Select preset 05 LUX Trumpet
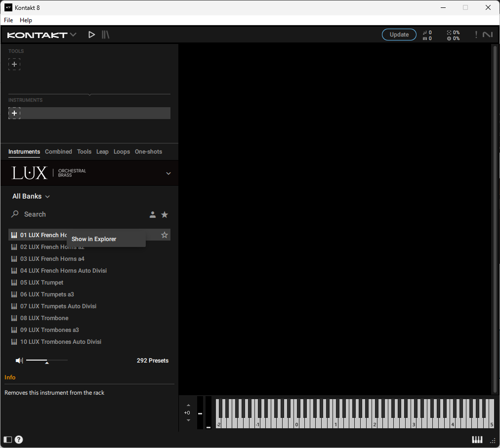 [89, 283]
